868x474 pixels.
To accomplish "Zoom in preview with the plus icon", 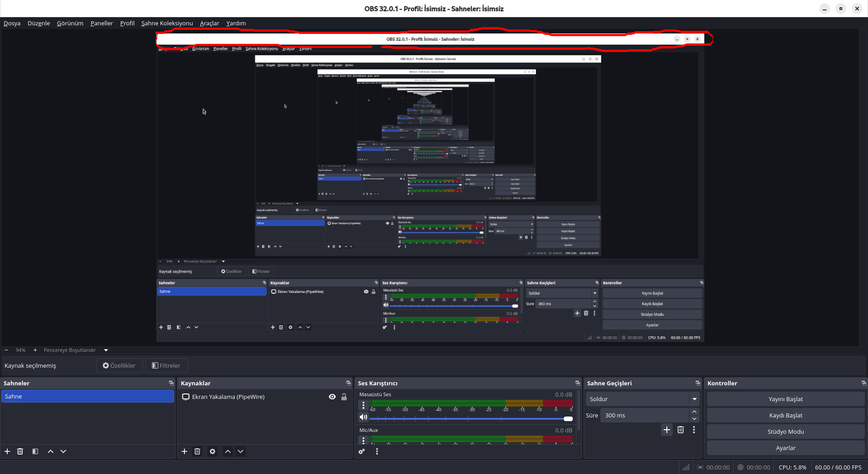I will click(x=35, y=350).
